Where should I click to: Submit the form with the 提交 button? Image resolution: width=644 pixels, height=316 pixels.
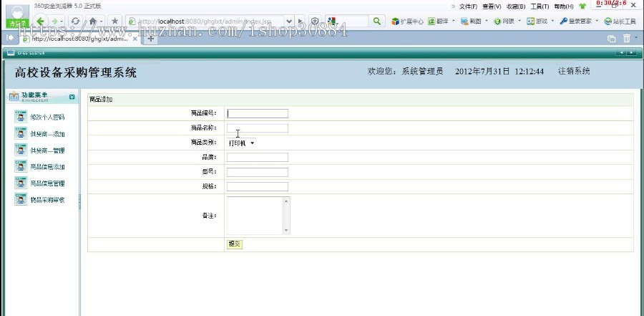(235, 244)
